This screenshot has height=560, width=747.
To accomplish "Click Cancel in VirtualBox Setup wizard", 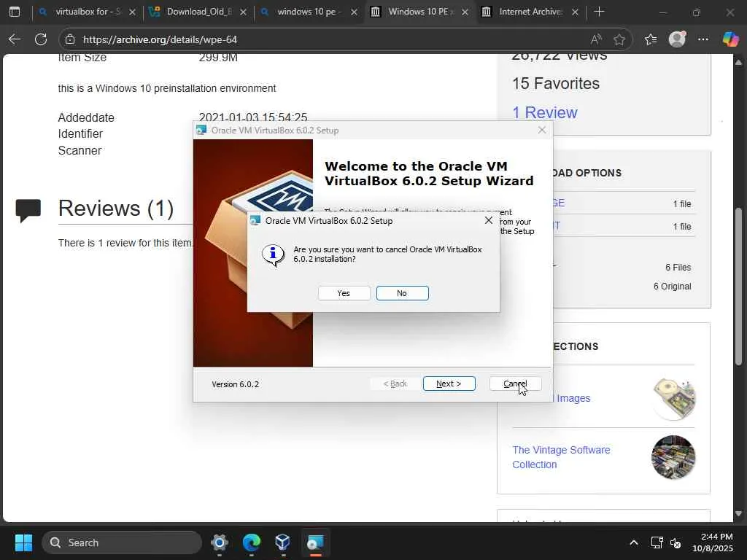I will [x=515, y=384].
